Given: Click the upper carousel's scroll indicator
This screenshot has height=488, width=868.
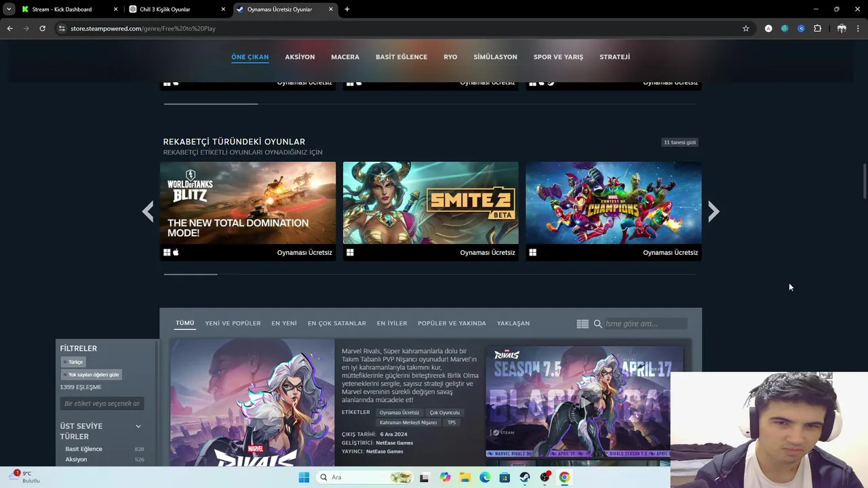Looking at the screenshot, I should click(x=211, y=104).
